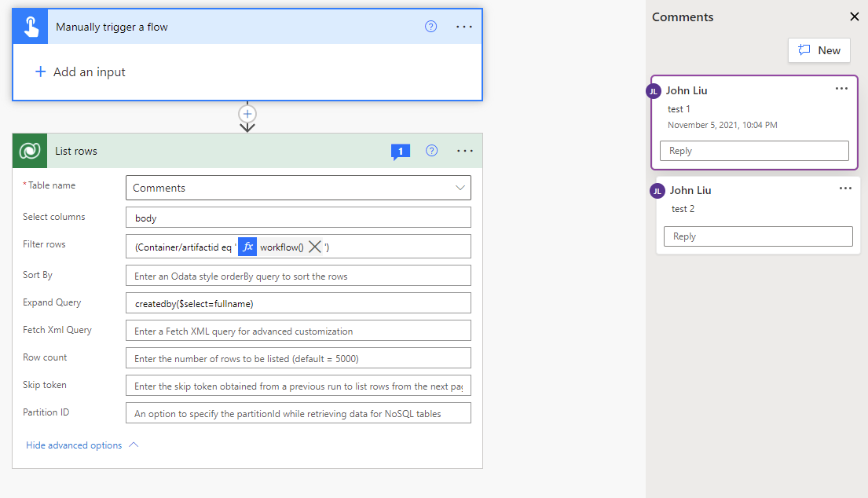The image size is (868, 498).
Task: Click Reply field under test 2 comment
Action: (x=758, y=236)
